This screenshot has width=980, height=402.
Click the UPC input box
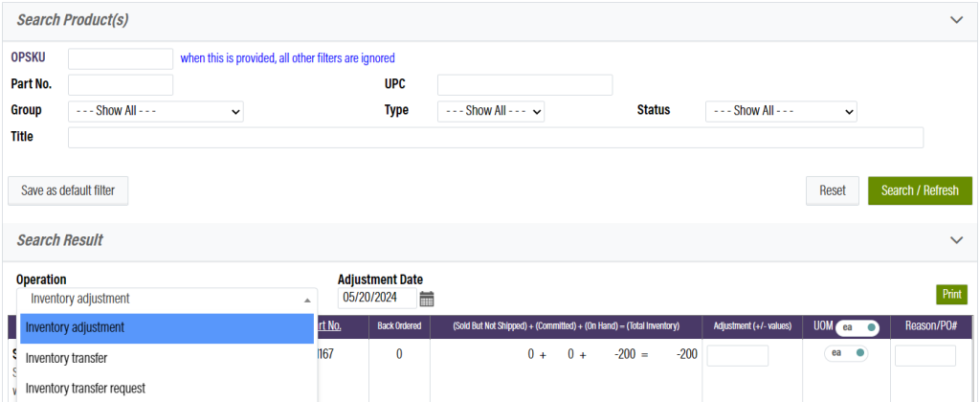[524, 84]
